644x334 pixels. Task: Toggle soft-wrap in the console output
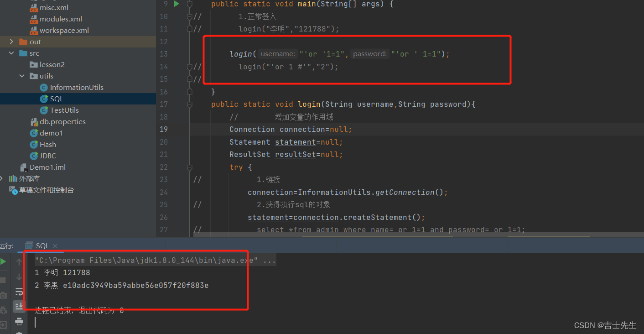(19, 292)
